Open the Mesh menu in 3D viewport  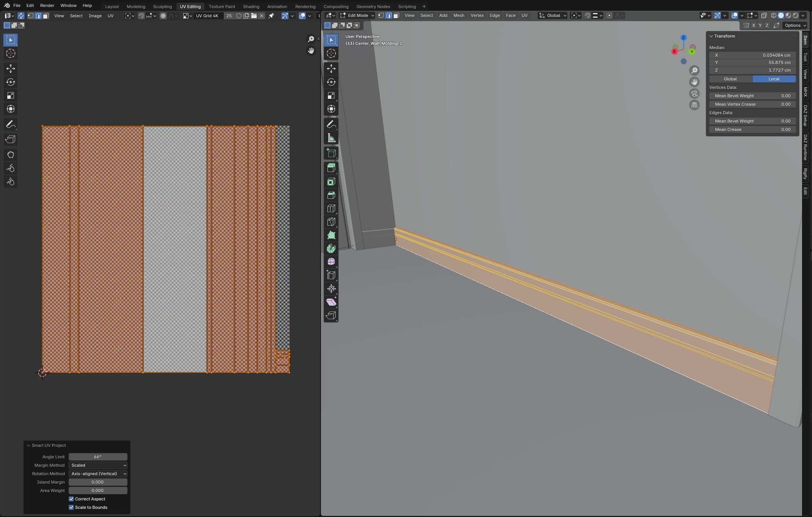click(458, 15)
